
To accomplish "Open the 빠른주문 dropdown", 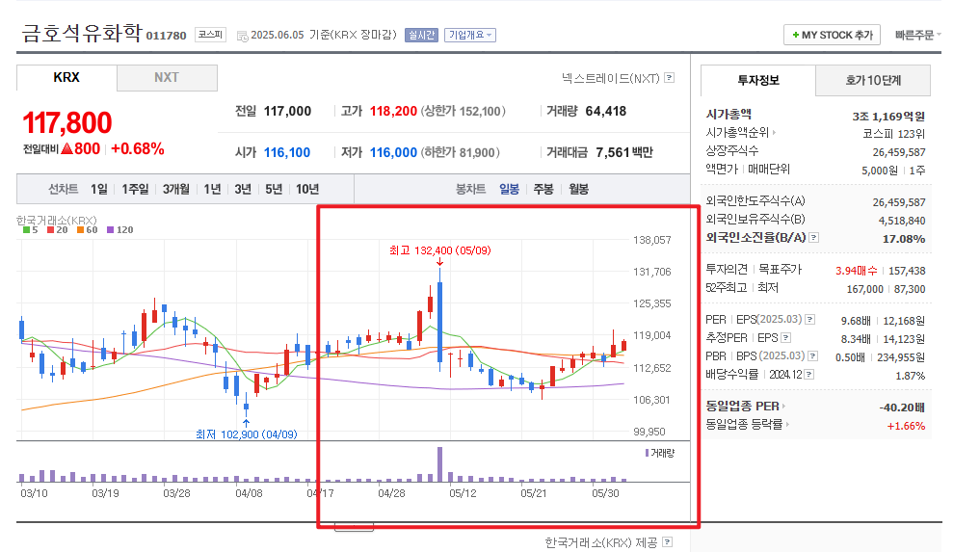I will tap(917, 35).
